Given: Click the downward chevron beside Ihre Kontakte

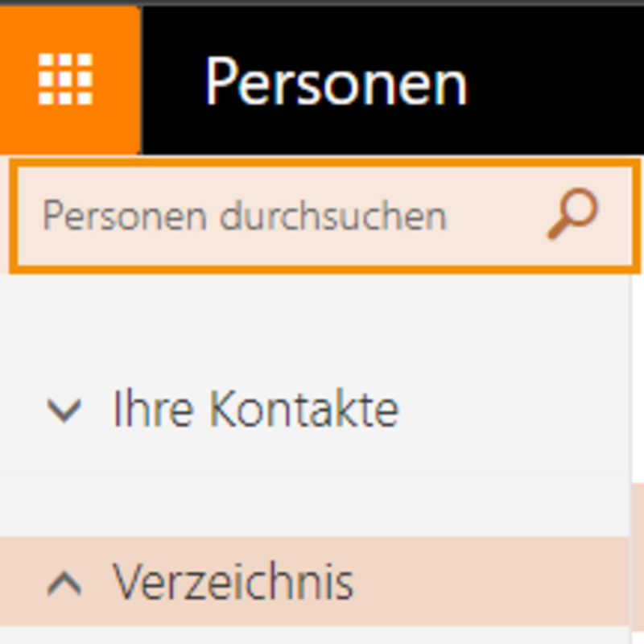Looking at the screenshot, I should 64,411.
